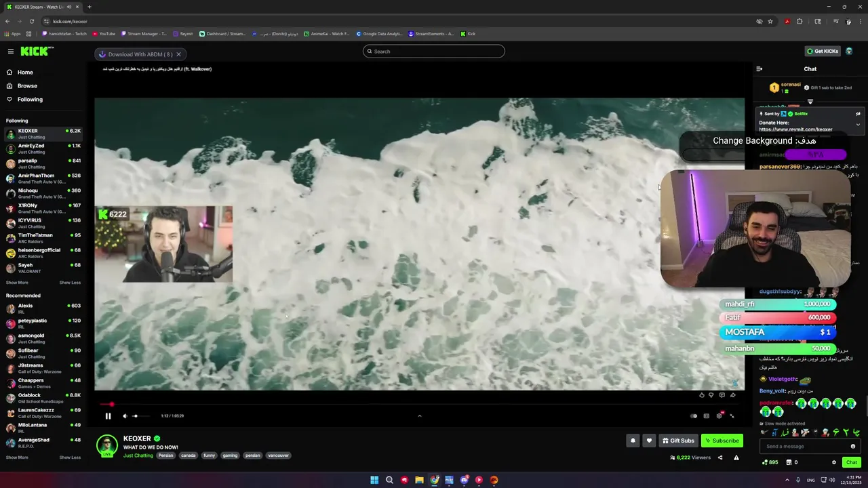This screenshot has width=868, height=488.
Task: Expand the player up-chevron
Action: click(419, 416)
